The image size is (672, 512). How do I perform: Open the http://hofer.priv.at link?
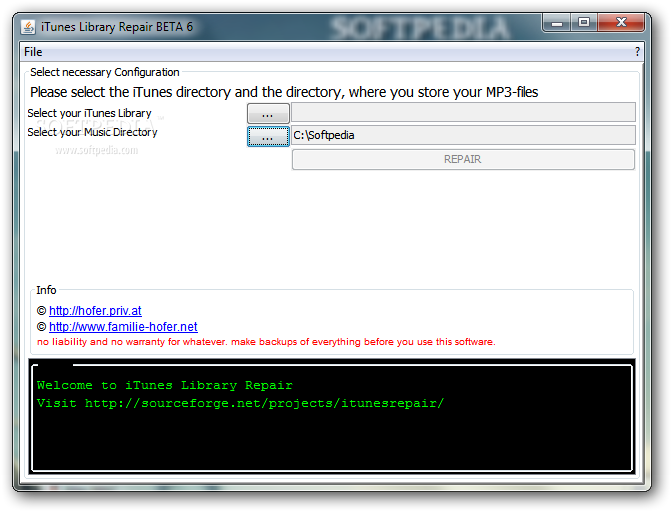point(95,311)
